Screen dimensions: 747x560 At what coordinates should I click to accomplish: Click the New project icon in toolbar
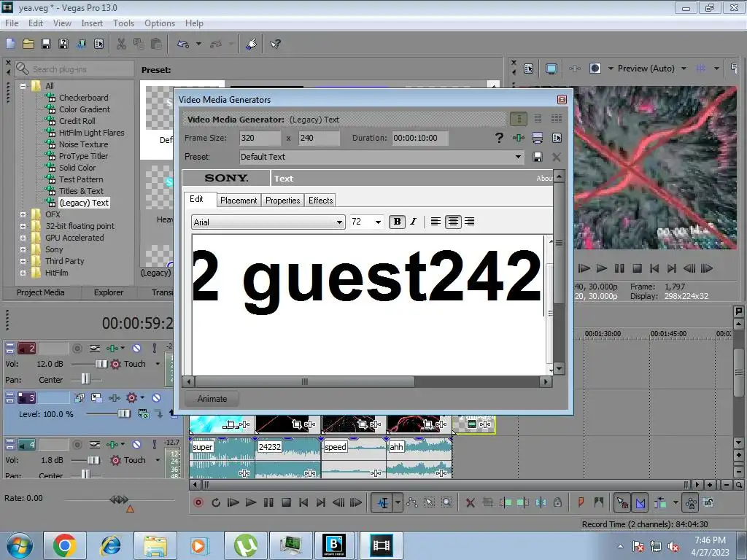[x=10, y=44]
